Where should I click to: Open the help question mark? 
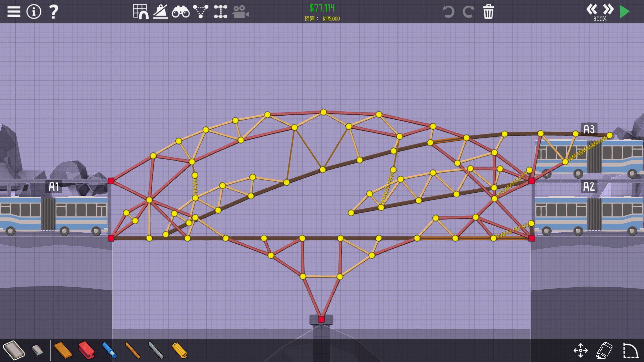tap(53, 12)
